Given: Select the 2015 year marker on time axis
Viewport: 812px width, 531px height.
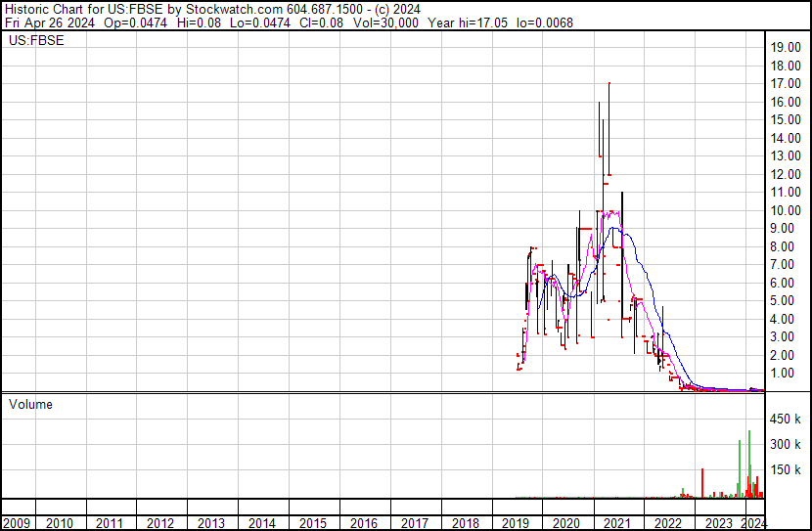Looking at the screenshot, I should point(313,522).
